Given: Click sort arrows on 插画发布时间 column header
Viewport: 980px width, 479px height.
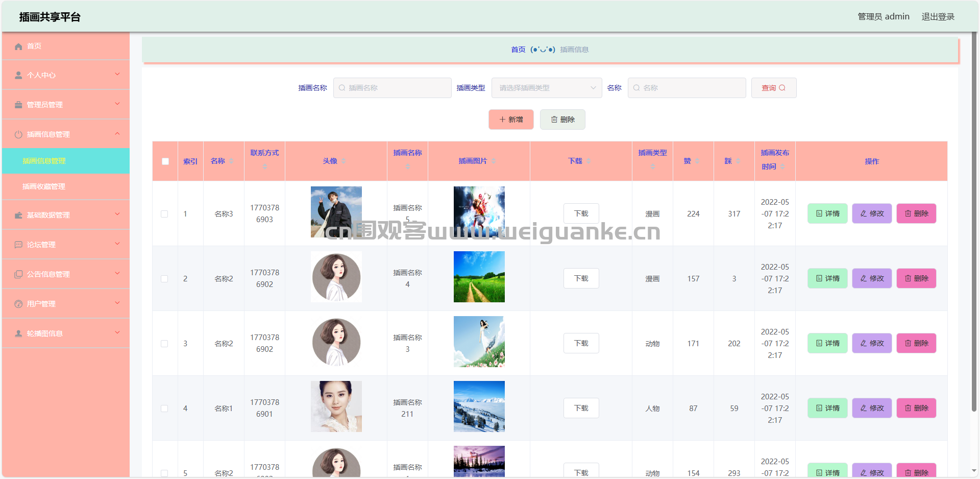Looking at the screenshot, I should (x=782, y=167).
